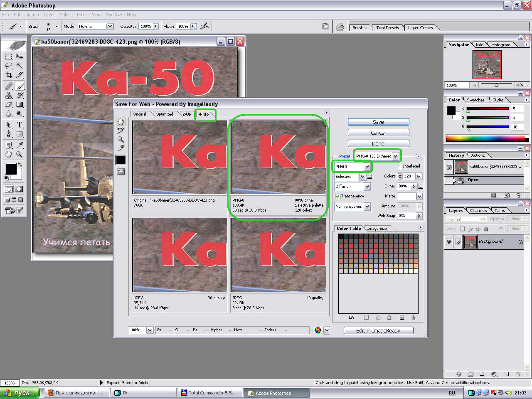Open the Filter menu
Viewport: 532px width, 399px height.
click(x=81, y=15)
